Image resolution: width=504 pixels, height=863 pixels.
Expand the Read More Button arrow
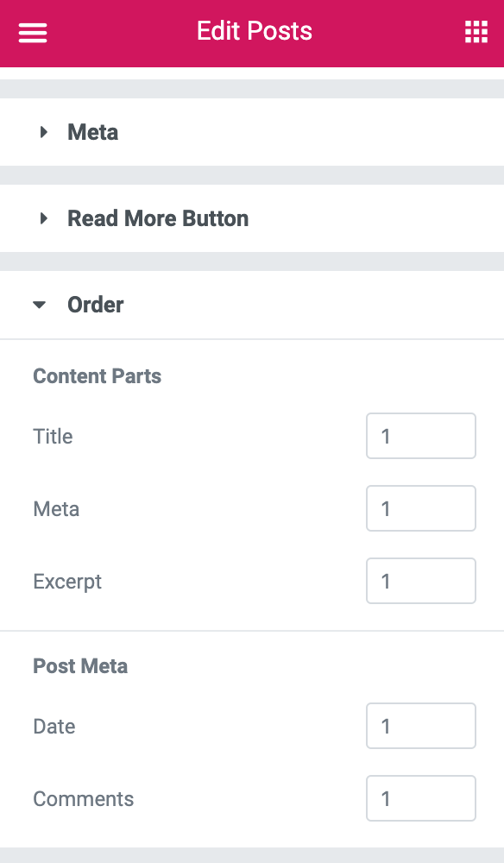43,218
